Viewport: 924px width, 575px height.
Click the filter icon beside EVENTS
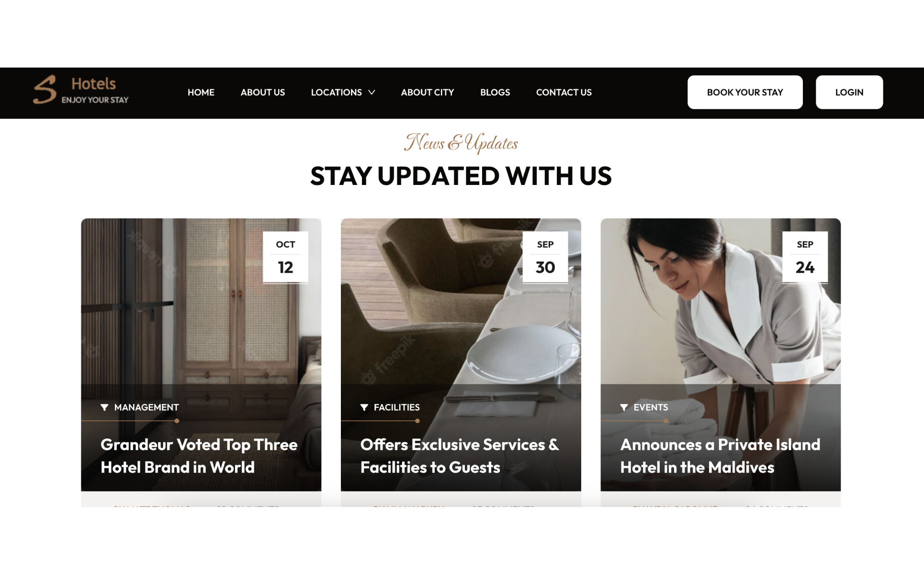click(624, 407)
